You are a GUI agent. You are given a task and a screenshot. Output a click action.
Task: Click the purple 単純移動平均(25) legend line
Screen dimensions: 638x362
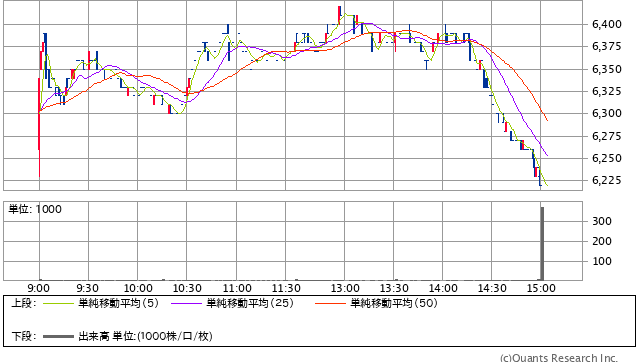pos(186,303)
